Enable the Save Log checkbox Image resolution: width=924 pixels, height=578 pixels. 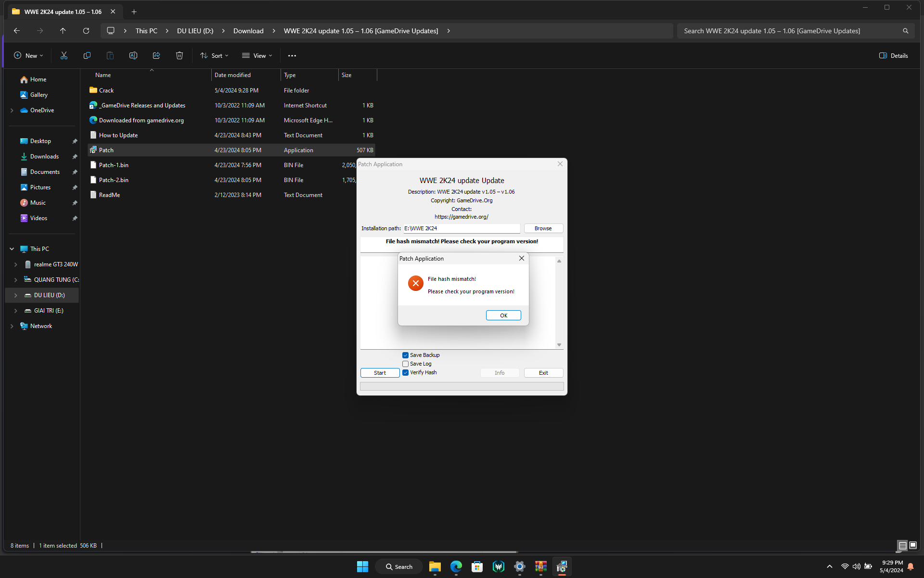[405, 364]
